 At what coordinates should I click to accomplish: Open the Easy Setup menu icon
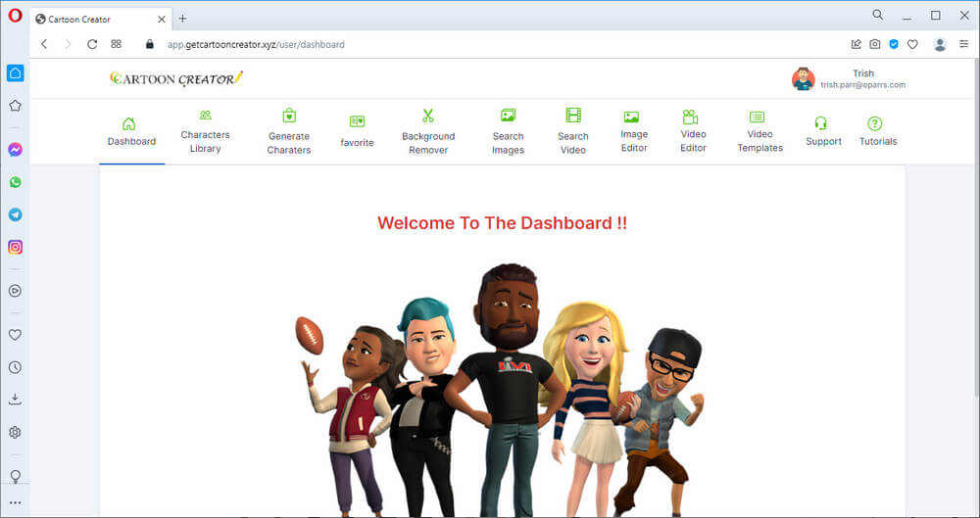tap(963, 44)
